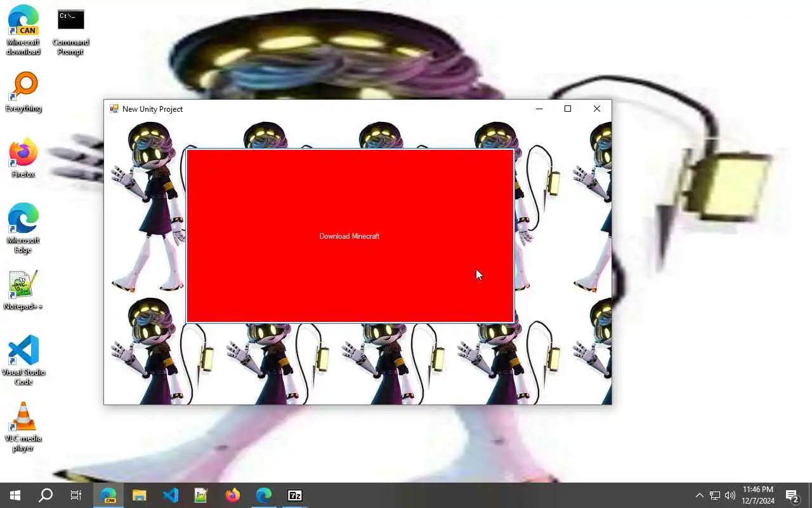
Task: Open the network status tray icon
Action: pos(715,495)
